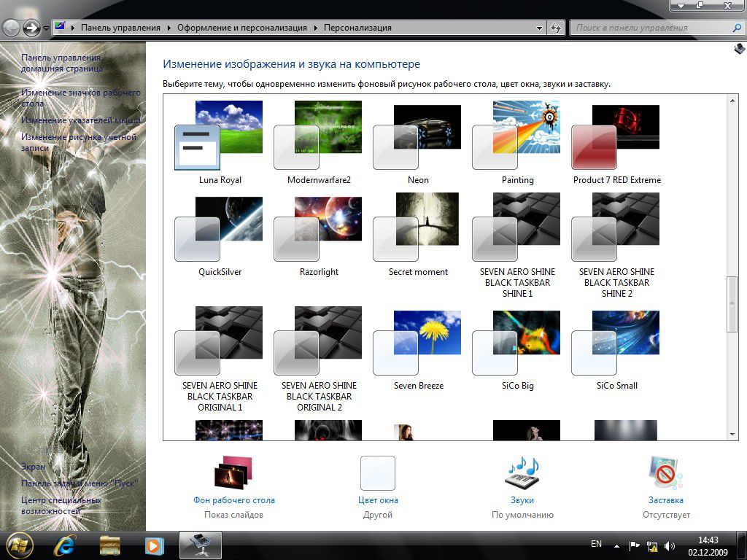Select SEVEN AERO SHINE BLACK TASKBAR SHINE 2
This screenshot has width=747, height=560.
pyautogui.click(x=617, y=245)
